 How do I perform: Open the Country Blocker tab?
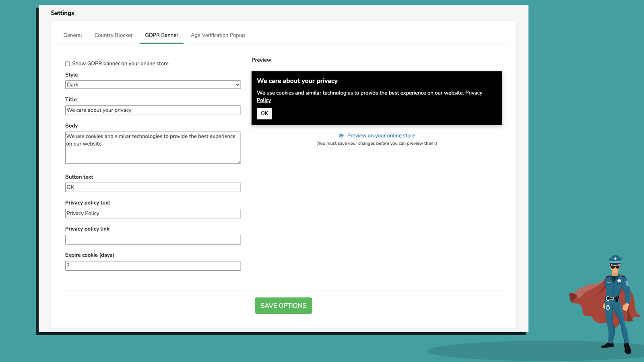(113, 35)
